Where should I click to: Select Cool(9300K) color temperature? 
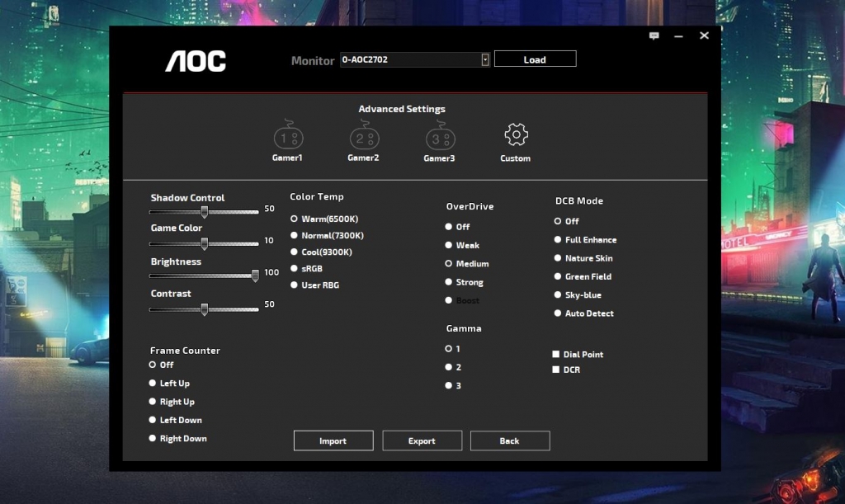294,252
